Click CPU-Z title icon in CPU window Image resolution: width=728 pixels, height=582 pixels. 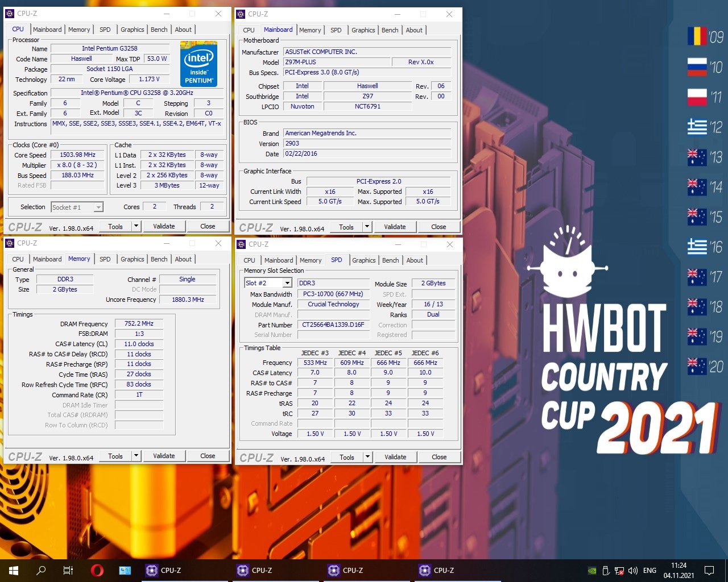(10, 14)
